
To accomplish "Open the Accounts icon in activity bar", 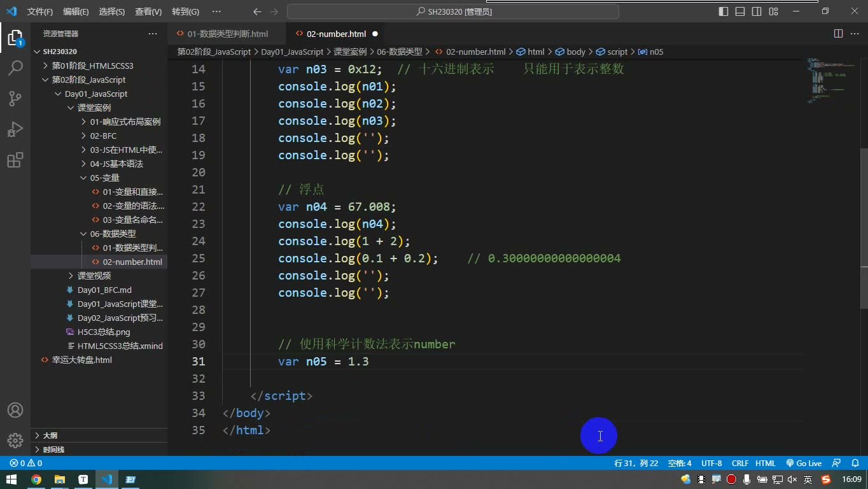I will [x=15, y=410].
